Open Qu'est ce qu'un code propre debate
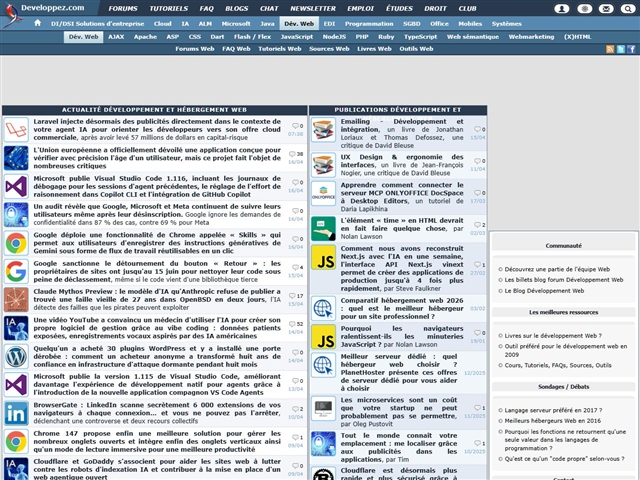The width and height of the screenshot is (640, 480). [564, 459]
